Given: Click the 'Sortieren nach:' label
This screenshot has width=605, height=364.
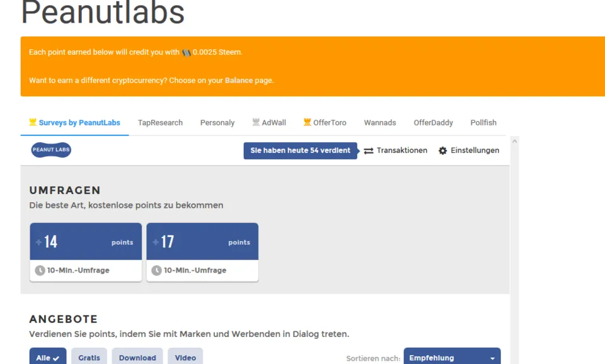Looking at the screenshot, I should [x=373, y=358].
